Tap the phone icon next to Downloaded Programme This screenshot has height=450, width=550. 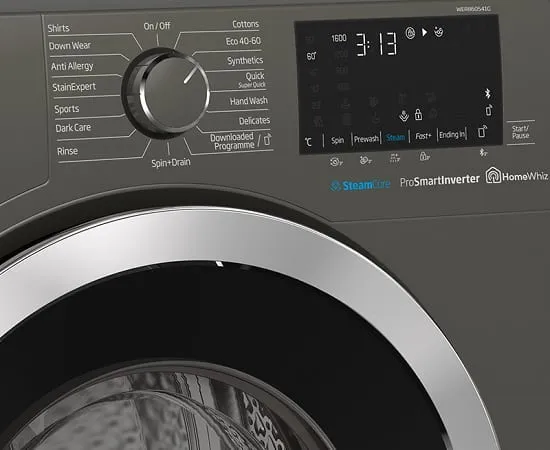267,139
